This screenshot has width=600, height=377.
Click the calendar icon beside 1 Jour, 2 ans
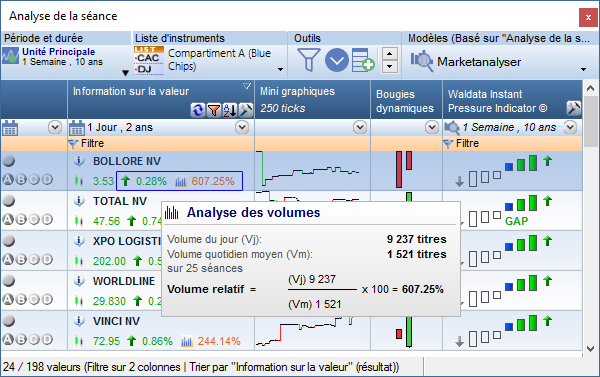(77, 128)
